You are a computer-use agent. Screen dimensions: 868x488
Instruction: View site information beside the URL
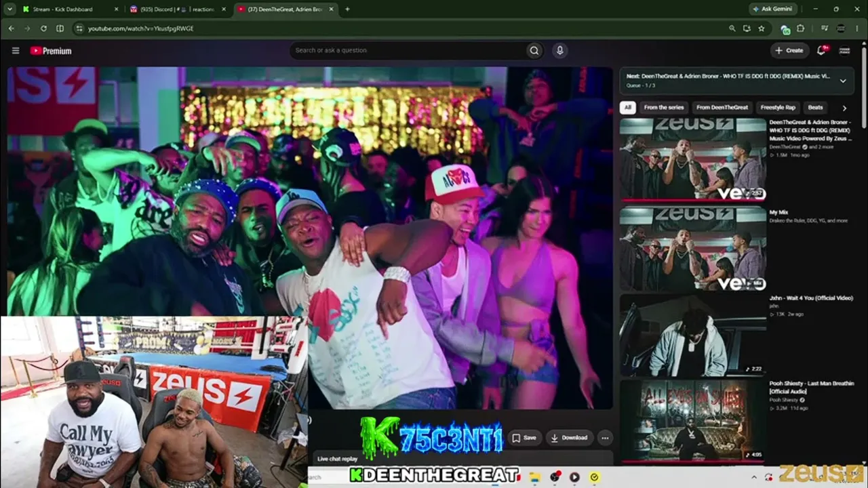[x=79, y=28]
